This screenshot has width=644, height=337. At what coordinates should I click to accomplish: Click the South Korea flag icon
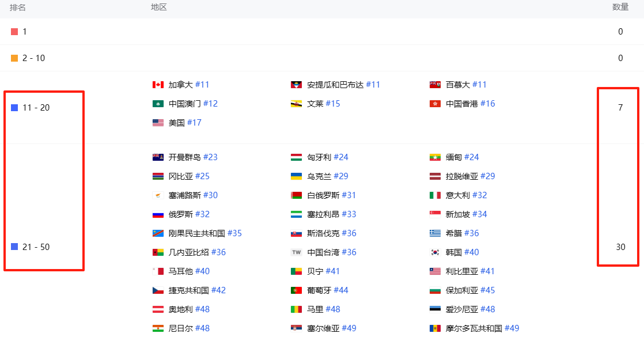tap(435, 252)
